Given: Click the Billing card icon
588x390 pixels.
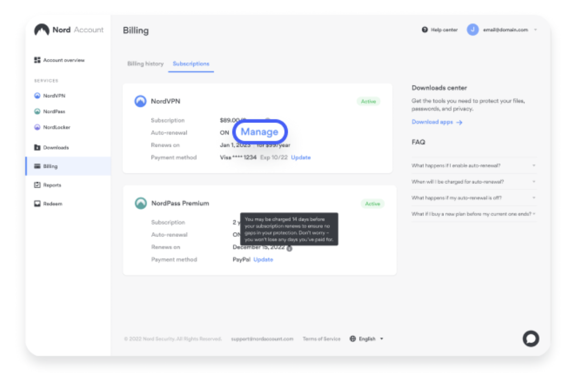Looking at the screenshot, I should [37, 166].
